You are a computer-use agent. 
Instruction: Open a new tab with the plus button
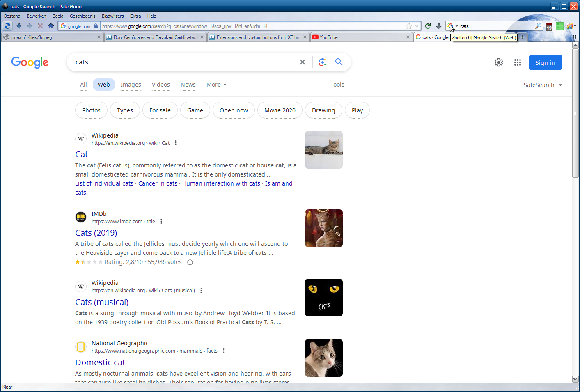tap(522, 37)
